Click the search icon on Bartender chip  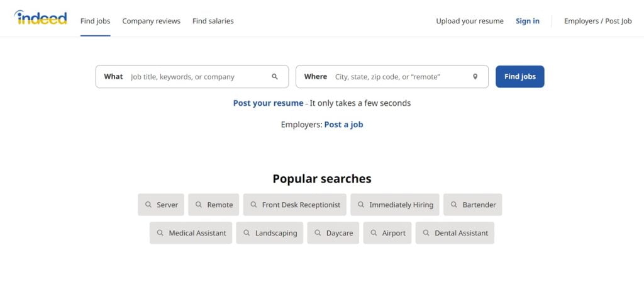454,204
